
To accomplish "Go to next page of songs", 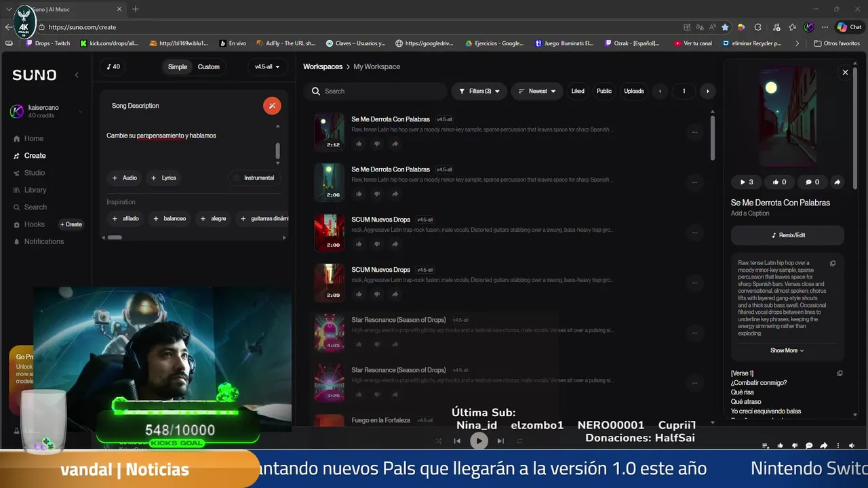I will pos(707,91).
